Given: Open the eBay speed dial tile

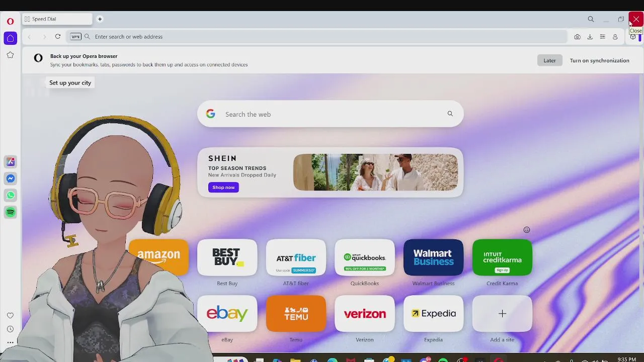Looking at the screenshot, I should [x=227, y=314].
